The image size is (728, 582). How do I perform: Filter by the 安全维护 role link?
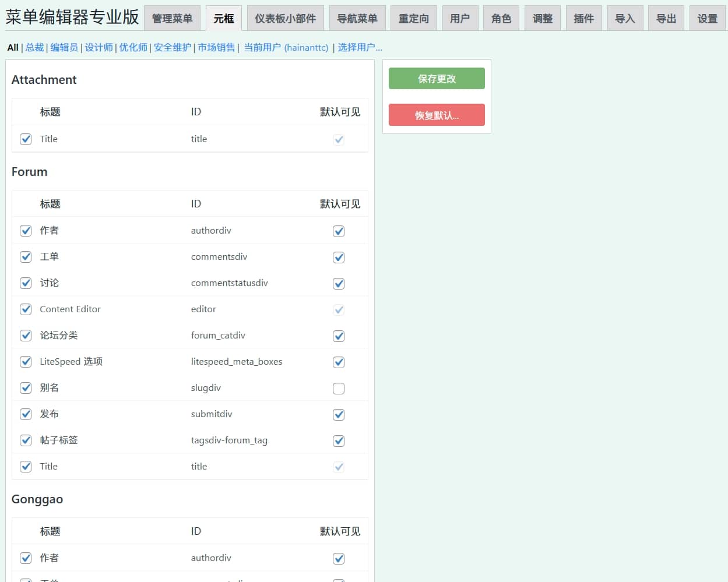point(172,48)
